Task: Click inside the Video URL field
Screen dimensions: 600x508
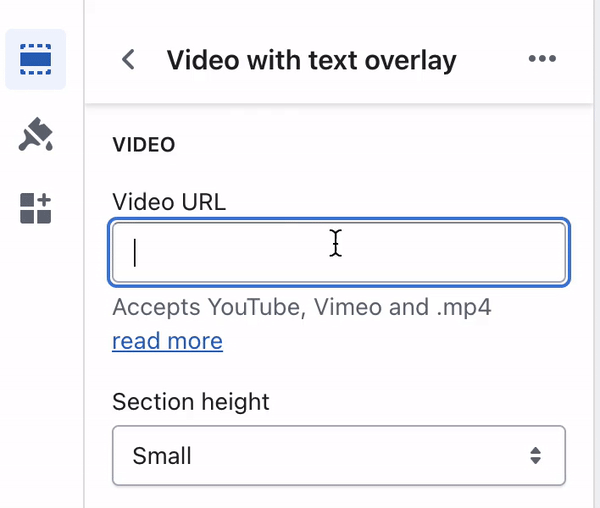Action: tap(339, 252)
